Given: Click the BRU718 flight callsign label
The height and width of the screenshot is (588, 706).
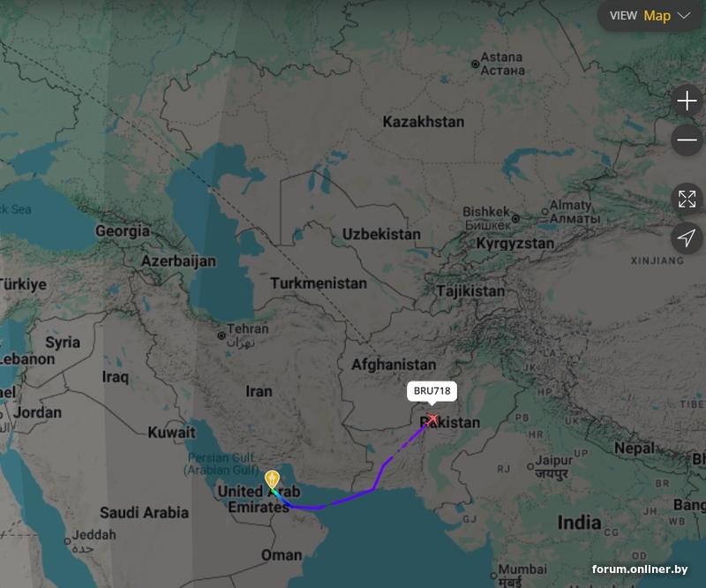Looking at the screenshot, I should [x=432, y=391].
